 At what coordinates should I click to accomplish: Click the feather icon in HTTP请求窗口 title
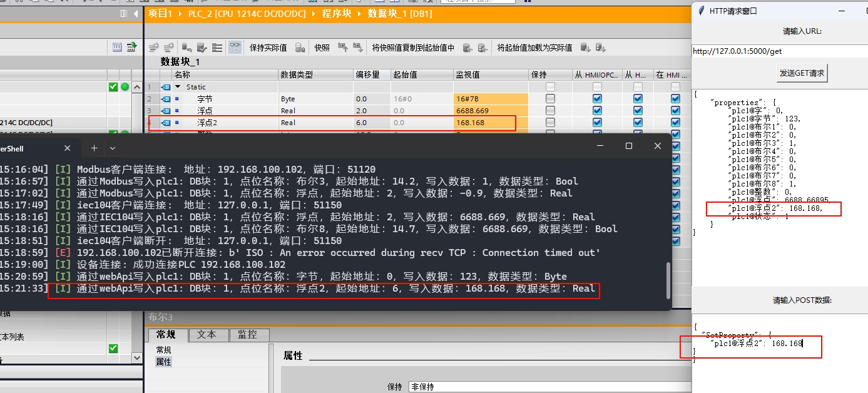coord(702,11)
